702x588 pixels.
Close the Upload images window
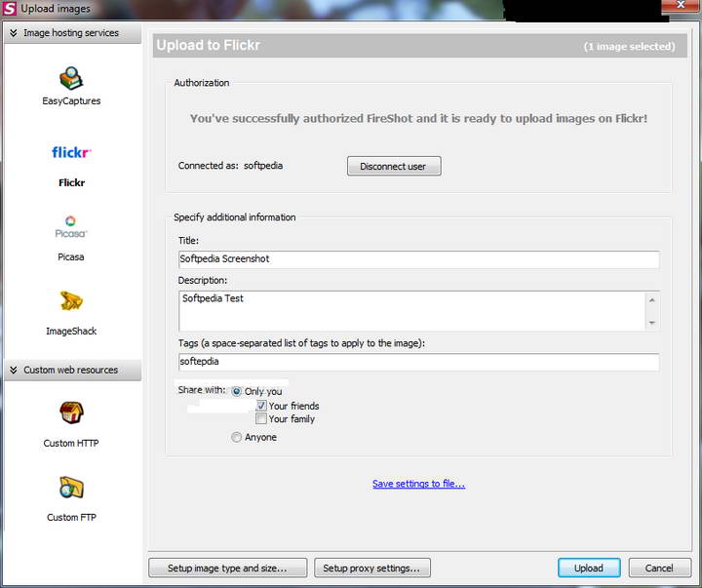click(681, 5)
